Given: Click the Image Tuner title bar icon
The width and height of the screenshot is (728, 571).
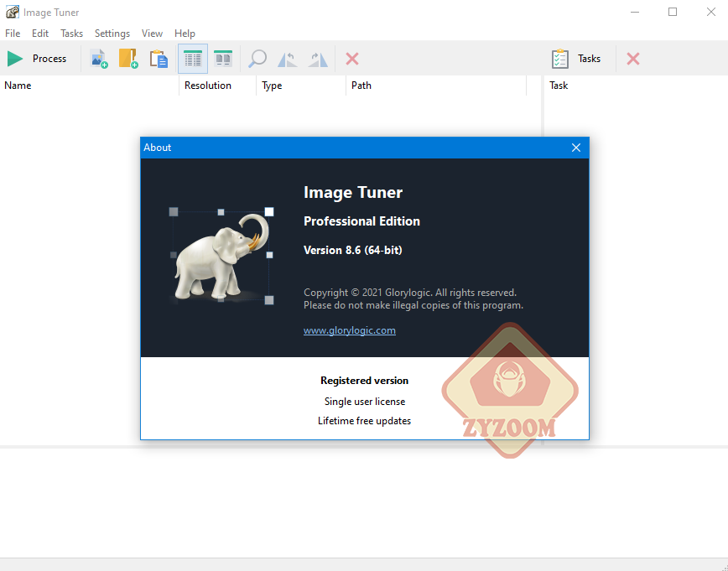Looking at the screenshot, I should [x=12, y=12].
